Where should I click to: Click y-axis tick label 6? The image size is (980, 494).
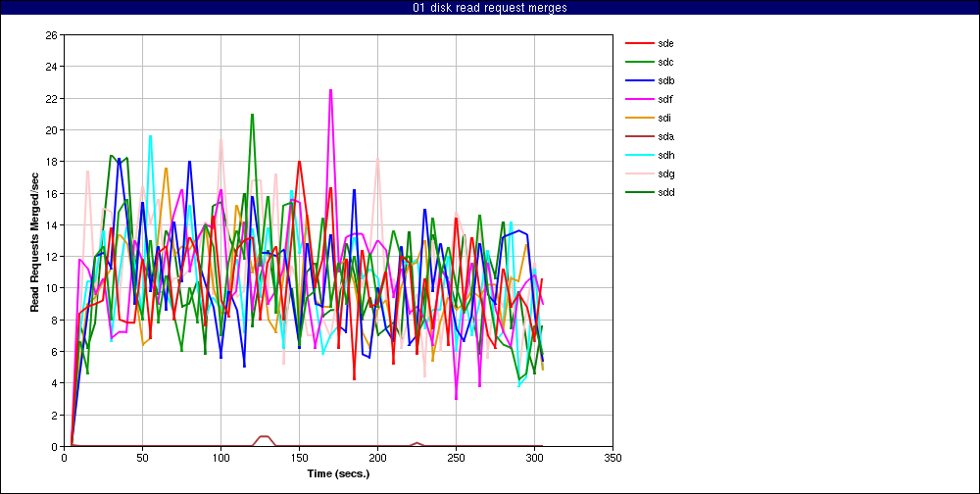coord(54,352)
